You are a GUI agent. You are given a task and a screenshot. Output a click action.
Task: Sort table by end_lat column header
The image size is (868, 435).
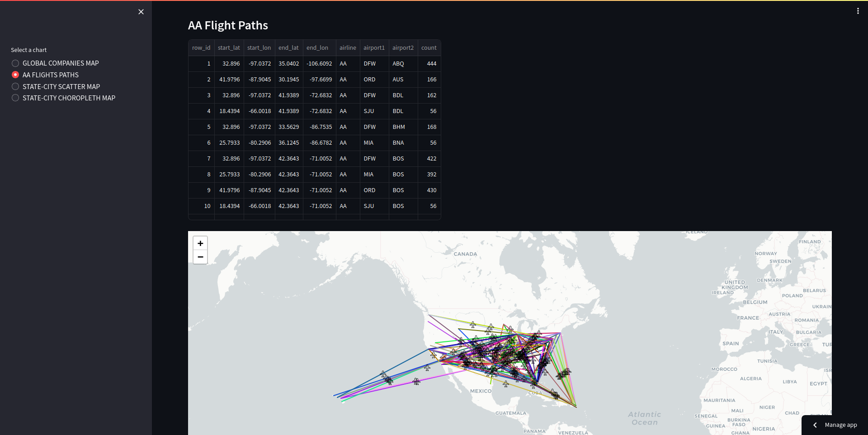[x=288, y=48]
